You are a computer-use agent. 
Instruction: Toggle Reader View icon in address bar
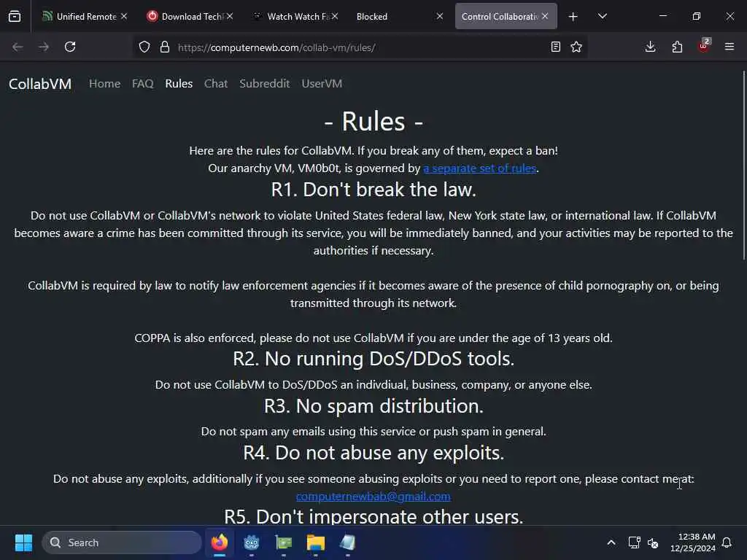555,47
